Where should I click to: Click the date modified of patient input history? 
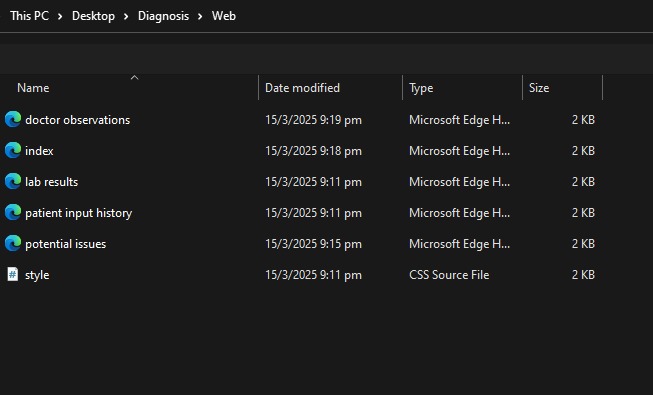(314, 213)
